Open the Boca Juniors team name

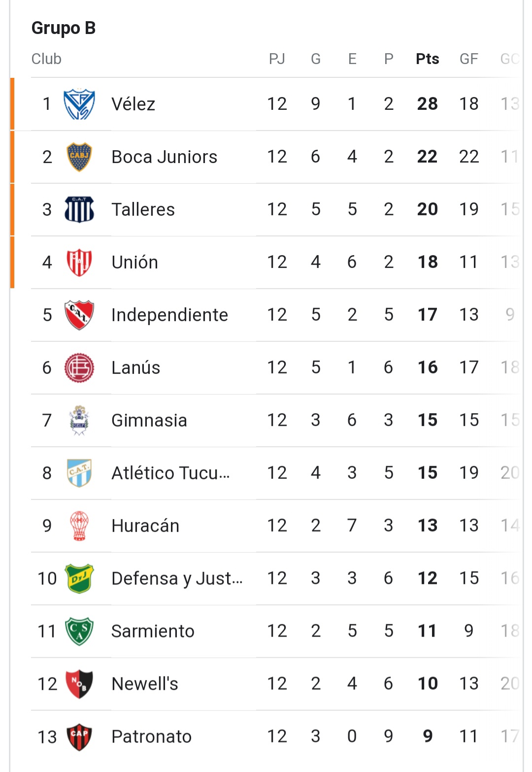[x=164, y=157]
